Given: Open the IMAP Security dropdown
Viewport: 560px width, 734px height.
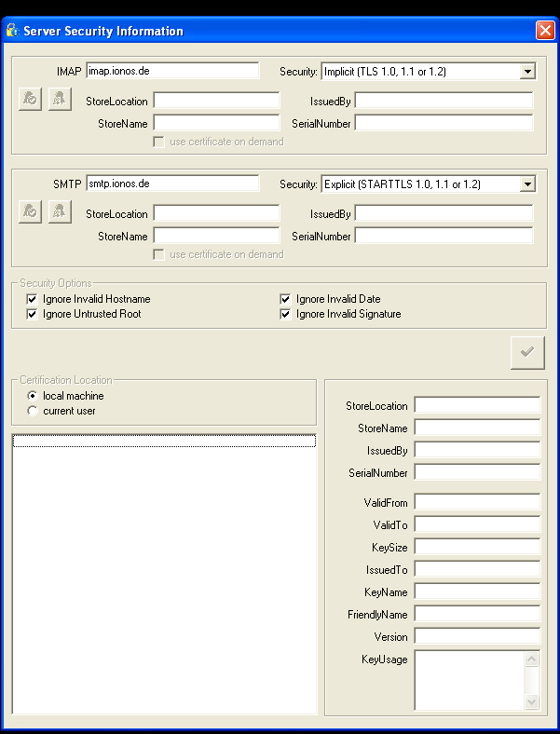Looking at the screenshot, I should click(x=527, y=71).
